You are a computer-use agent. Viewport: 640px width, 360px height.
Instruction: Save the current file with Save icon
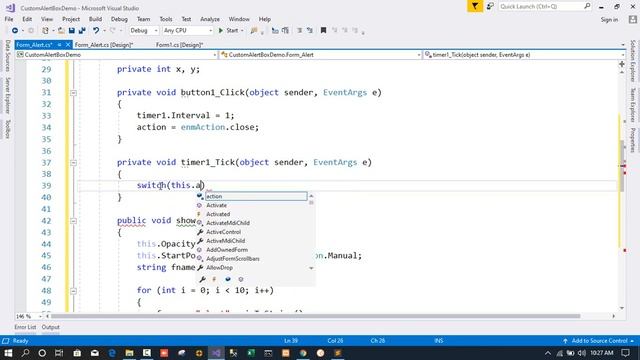coord(71,31)
